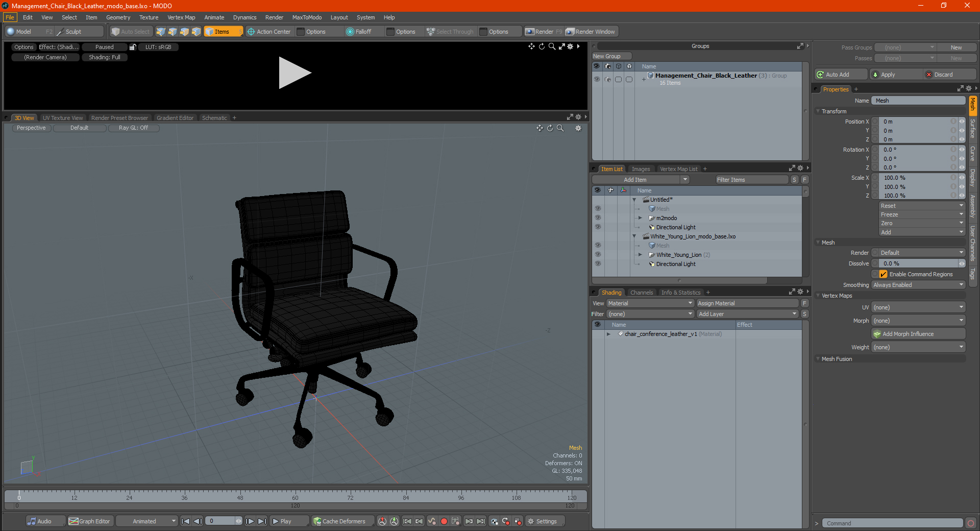Pan the 3D viewport using move icon
This screenshot has height=531, width=980.
[x=540, y=128]
